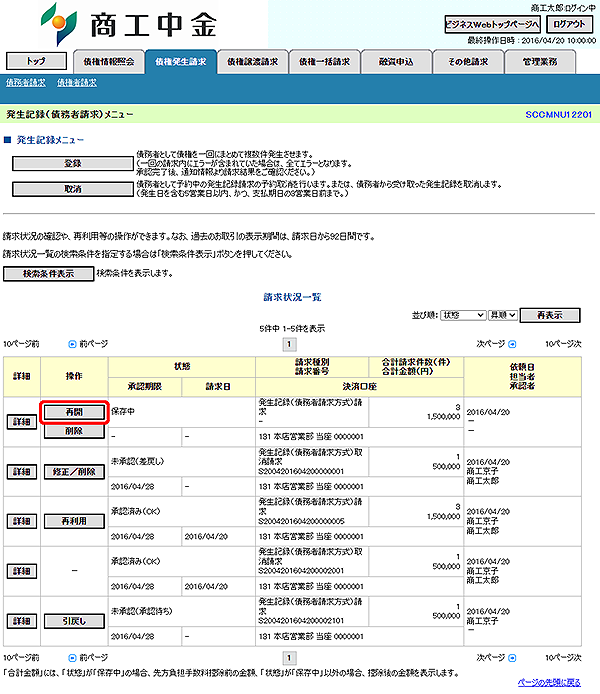Viewport: 600px width, 694px height.
Task: Switch to 債権情報照会 tab
Action: (x=109, y=62)
